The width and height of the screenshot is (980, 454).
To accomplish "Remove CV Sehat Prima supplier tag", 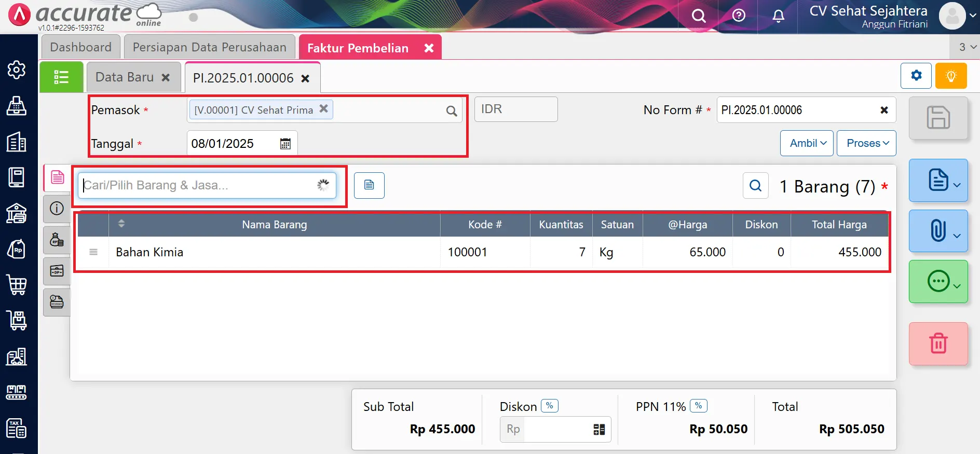I will pyautogui.click(x=323, y=109).
